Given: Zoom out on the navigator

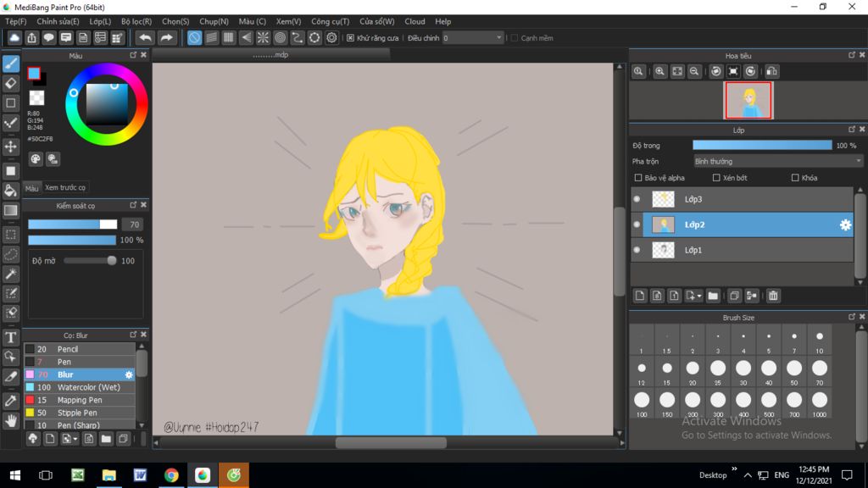Looking at the screenshot, I should (x=694, y=71).
